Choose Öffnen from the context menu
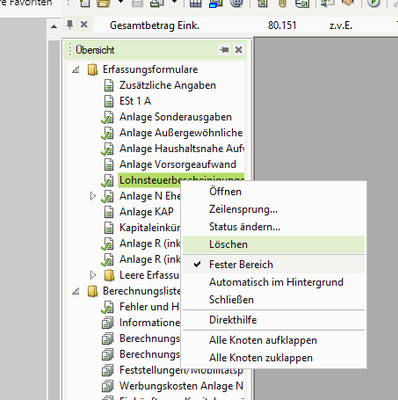The height and width of the screenshot is (400, 398). click(274, 191)
